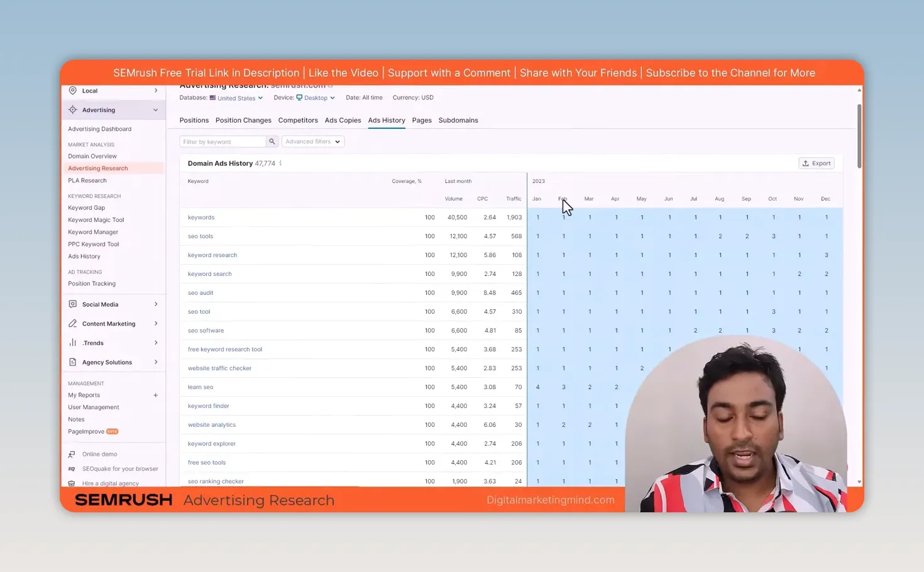
Task: Open Domain Overview in sidebar
Action: [92, 156]
